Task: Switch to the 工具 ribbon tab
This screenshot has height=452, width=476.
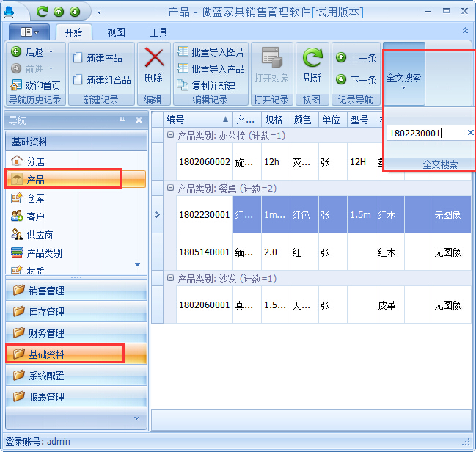Action: 158,32
